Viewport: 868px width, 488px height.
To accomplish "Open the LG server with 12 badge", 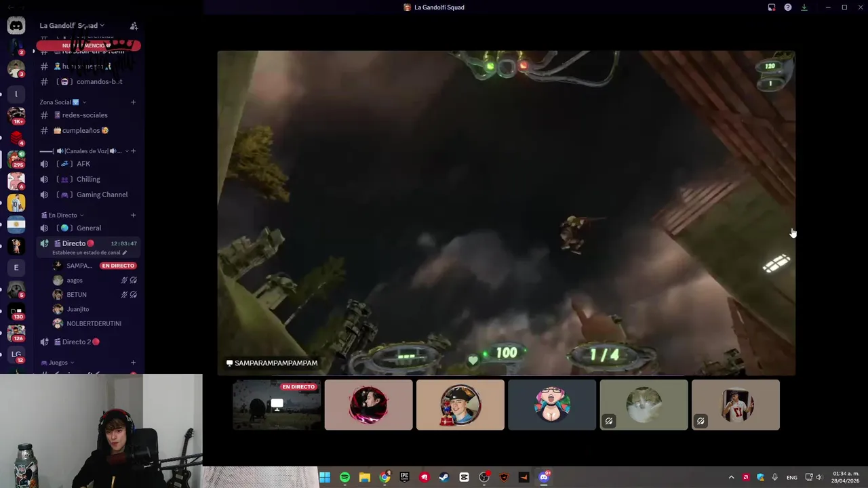I will pyautogui.click(x=16, y=354).
